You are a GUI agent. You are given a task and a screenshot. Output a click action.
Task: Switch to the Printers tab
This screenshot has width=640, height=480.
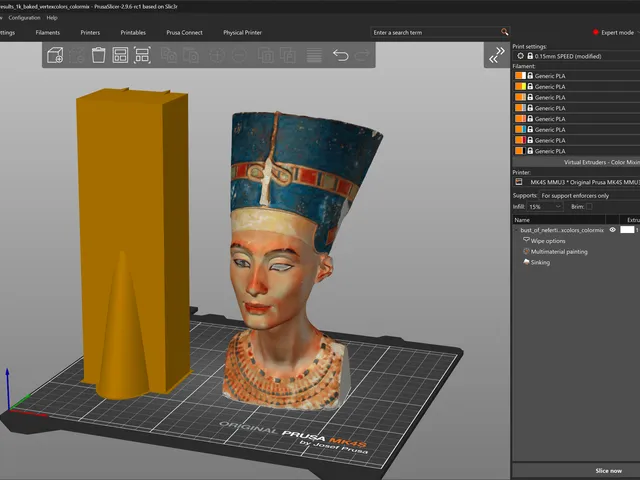(x=90, y=32)
